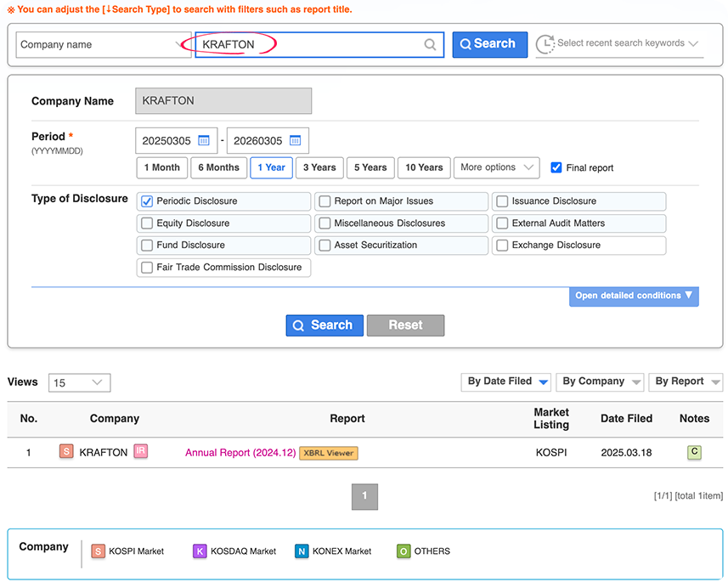Sort results By Date Filed
728x582 pixels.
tap(506, 381)
